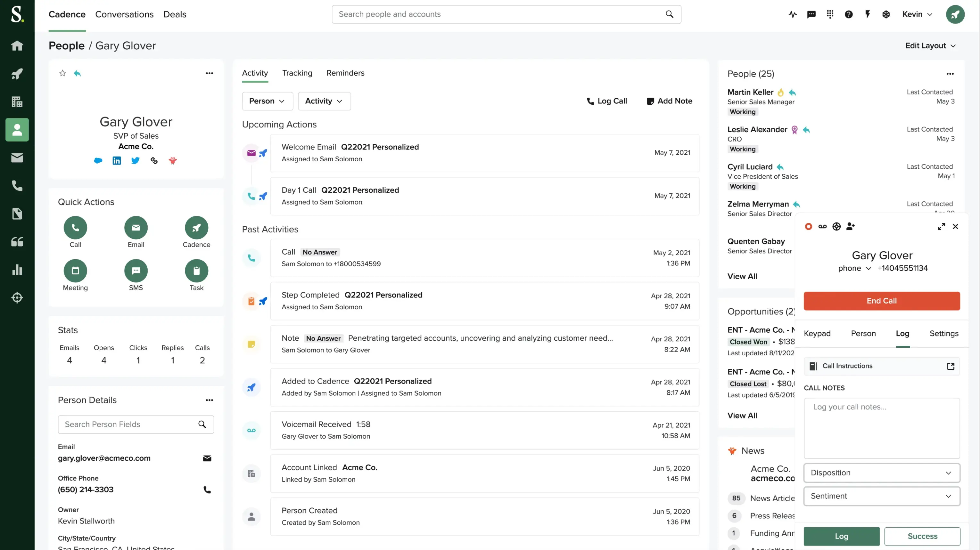Click View All under Opportunities
The width and height of the screenshot is (980, 550).
[x=742, y=416]
